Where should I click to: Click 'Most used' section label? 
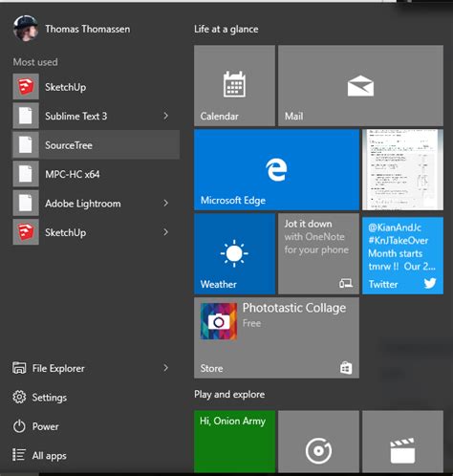point(35,62)
